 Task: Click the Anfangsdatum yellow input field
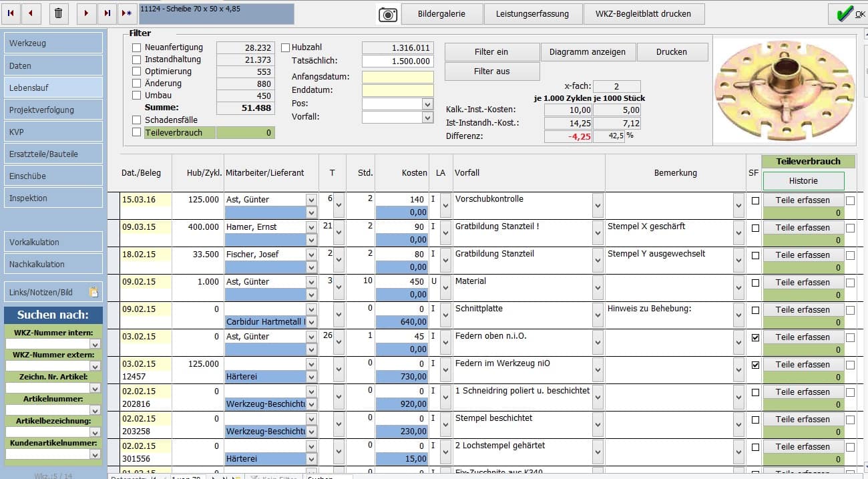click(x=397, y=77)
